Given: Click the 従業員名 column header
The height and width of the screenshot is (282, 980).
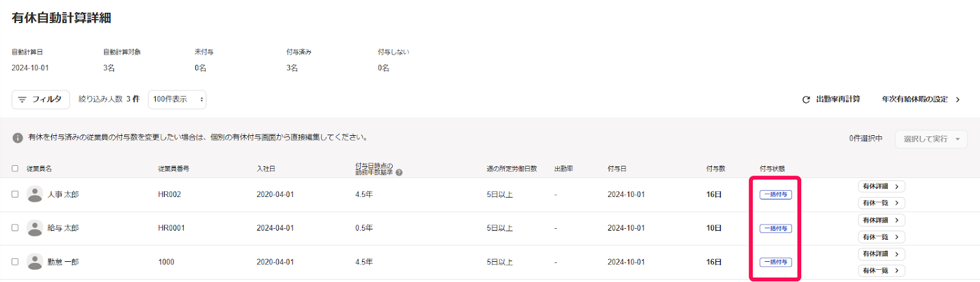Looking at the screenshot, I should (39, 169).
